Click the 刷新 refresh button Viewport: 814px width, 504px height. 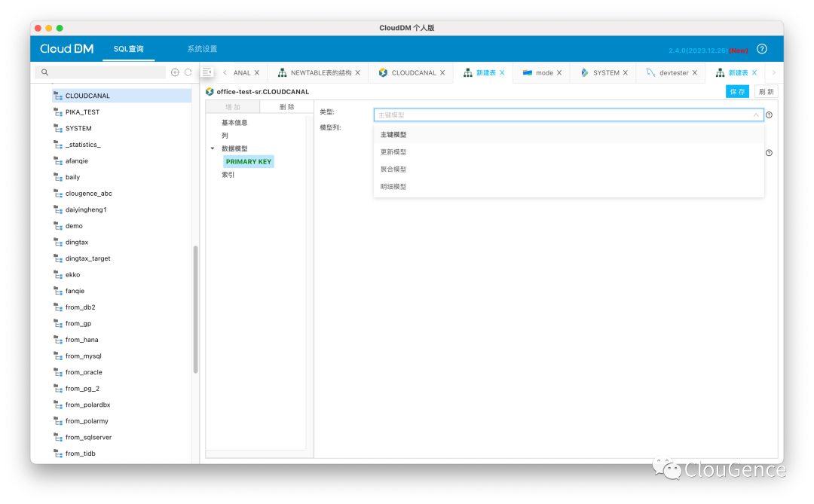click(766, 92)
